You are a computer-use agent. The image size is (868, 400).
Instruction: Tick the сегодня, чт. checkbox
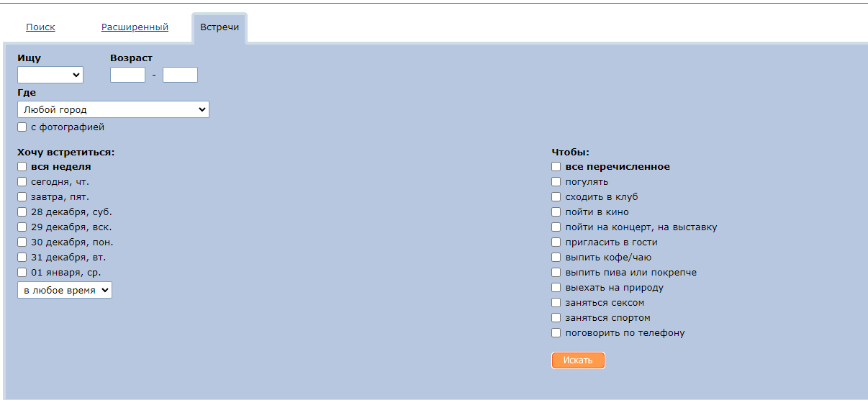tap(22, 182)
